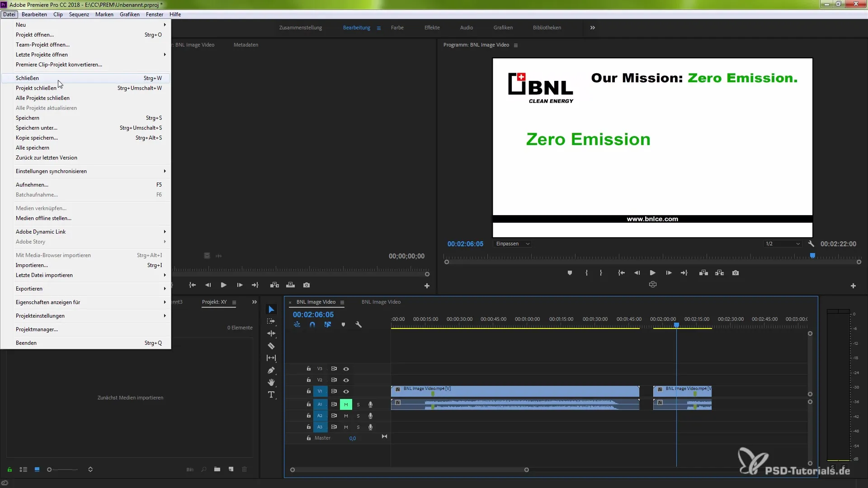Unmute track A1 with M button
The width and height of the screenshot is (868, 488).
tap(346, 404)
